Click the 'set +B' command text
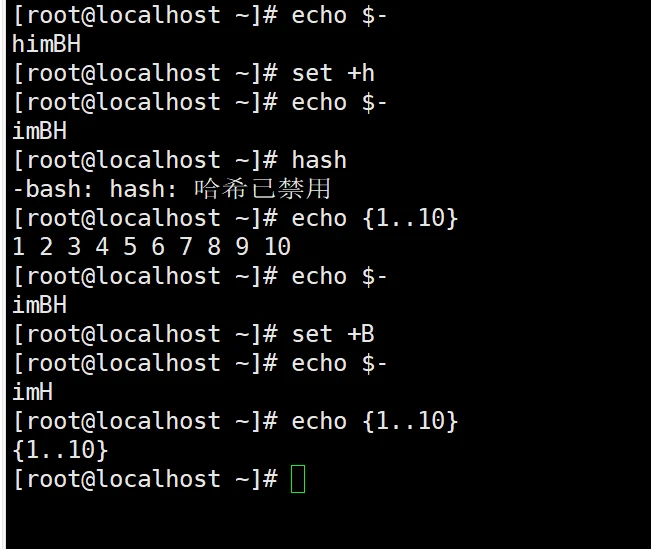Screen dimensions: 651x549 pyautogui.click(x=333, y=334)
